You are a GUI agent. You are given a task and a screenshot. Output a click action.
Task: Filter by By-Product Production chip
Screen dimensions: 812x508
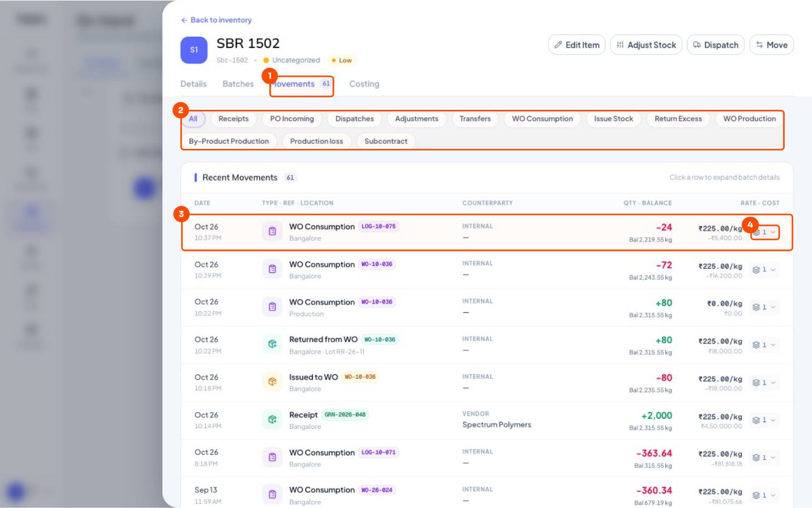click(229, 141)
